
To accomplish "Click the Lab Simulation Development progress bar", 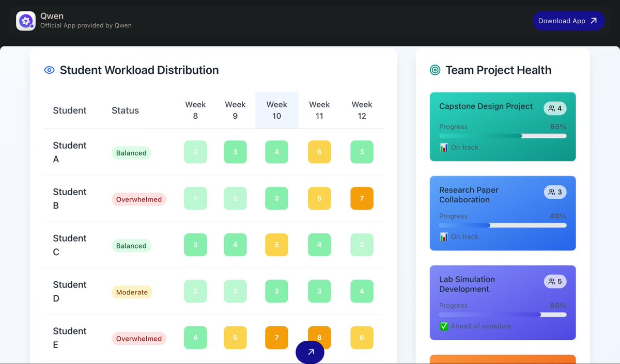I will 503,315.
